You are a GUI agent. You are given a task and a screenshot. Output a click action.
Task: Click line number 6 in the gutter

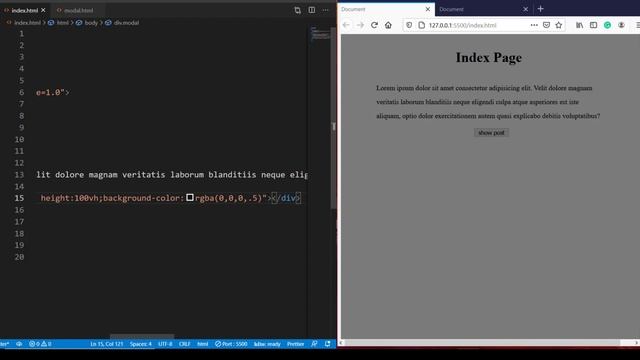click(x=22, y=92)
